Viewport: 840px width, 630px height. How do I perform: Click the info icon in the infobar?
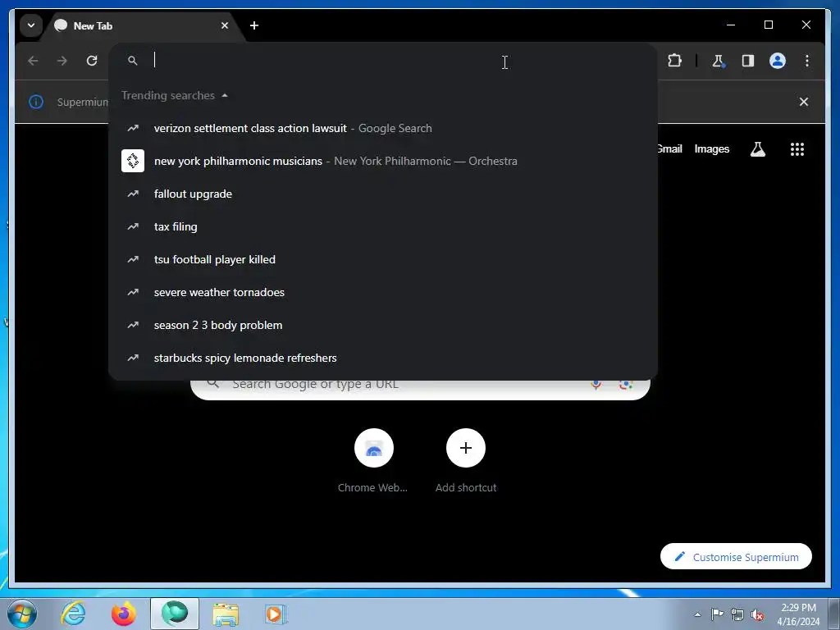(36, 102)
